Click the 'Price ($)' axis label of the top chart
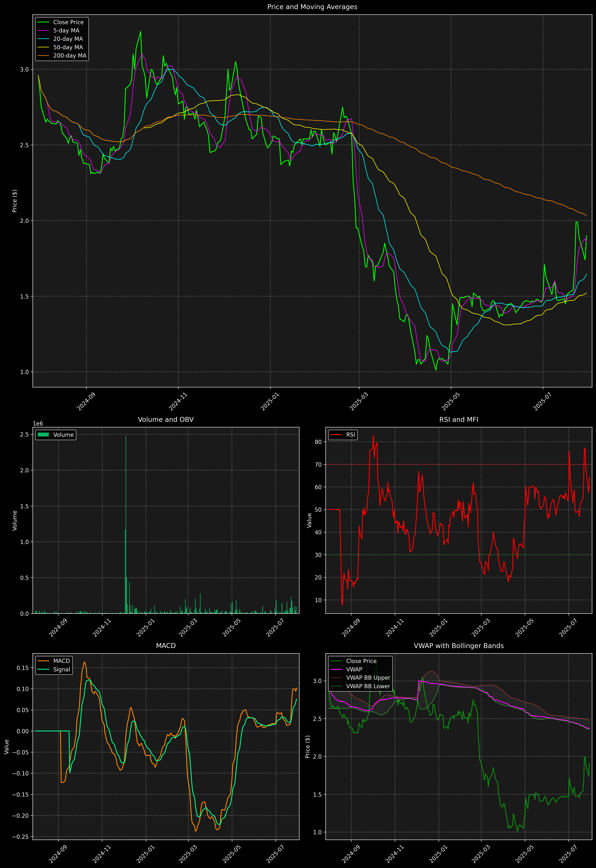The height and width of the screenshot is (868, 596). [x=15, y=201]
